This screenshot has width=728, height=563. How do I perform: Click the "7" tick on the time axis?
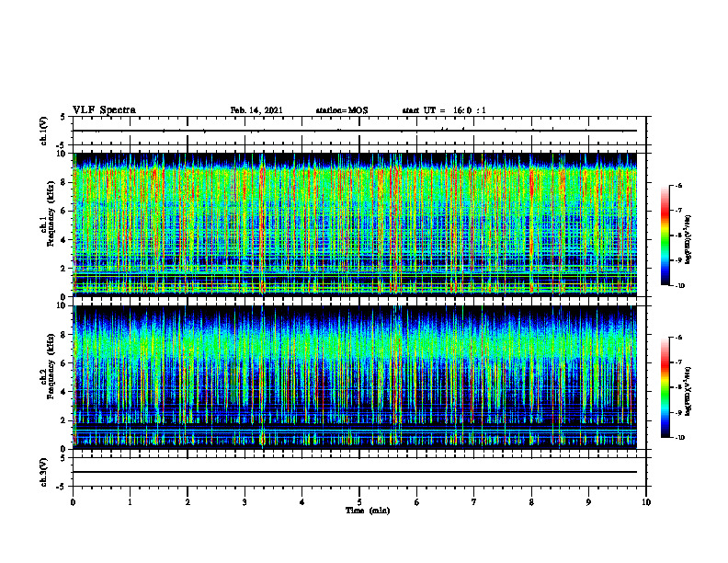click(474, 502)
